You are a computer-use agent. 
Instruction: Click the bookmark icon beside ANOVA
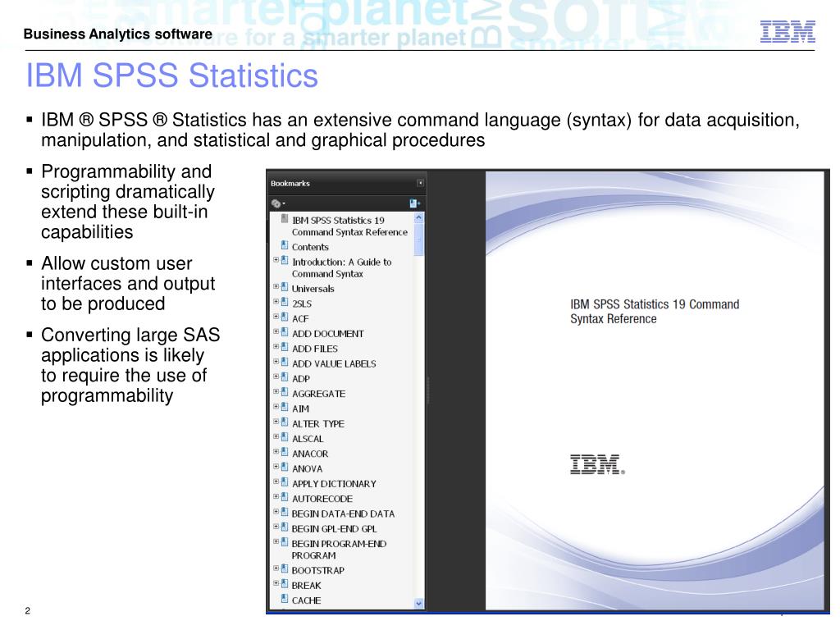pos(285,467)
